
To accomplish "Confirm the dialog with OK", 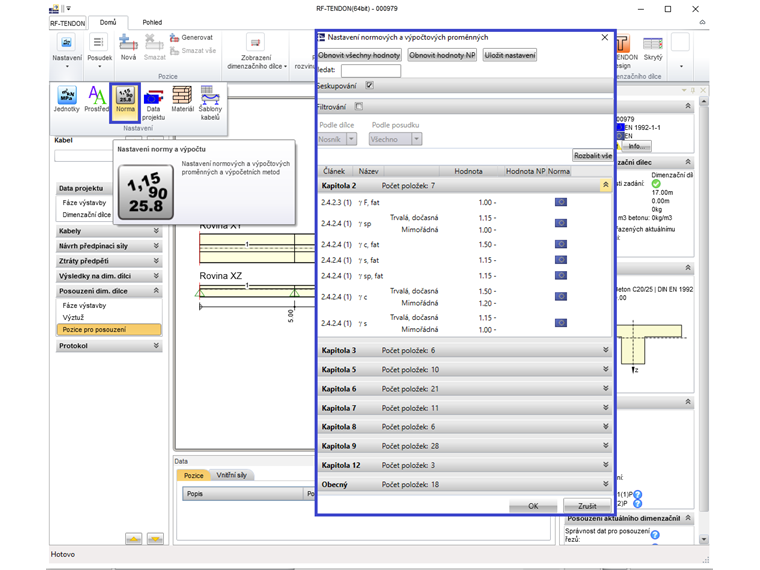I will 533,506.
